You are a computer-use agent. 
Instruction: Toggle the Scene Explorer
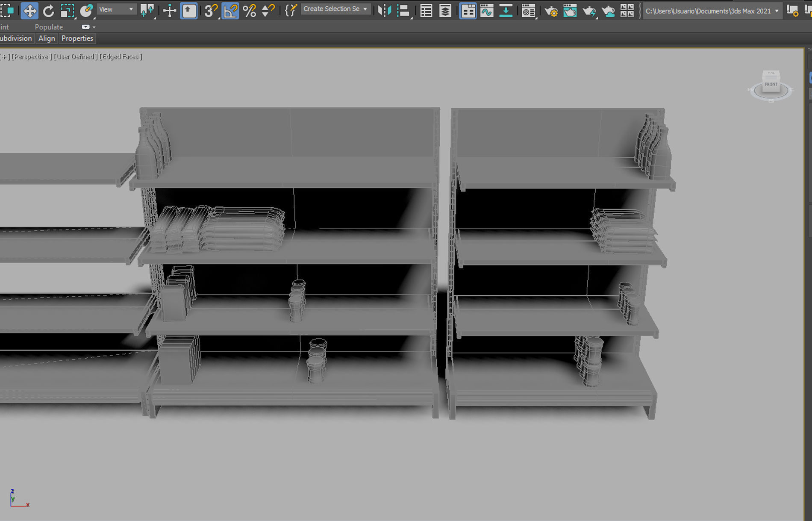coord(426,11)
